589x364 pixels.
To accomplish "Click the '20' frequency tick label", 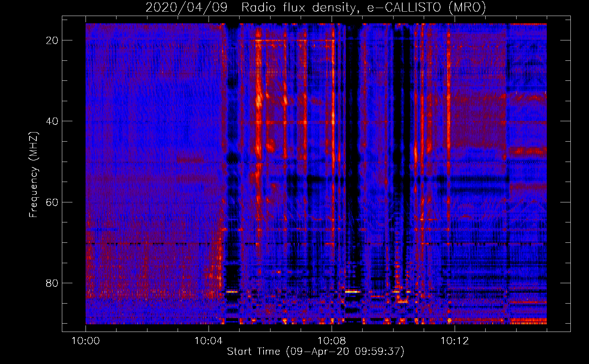I will click(52, 40).
